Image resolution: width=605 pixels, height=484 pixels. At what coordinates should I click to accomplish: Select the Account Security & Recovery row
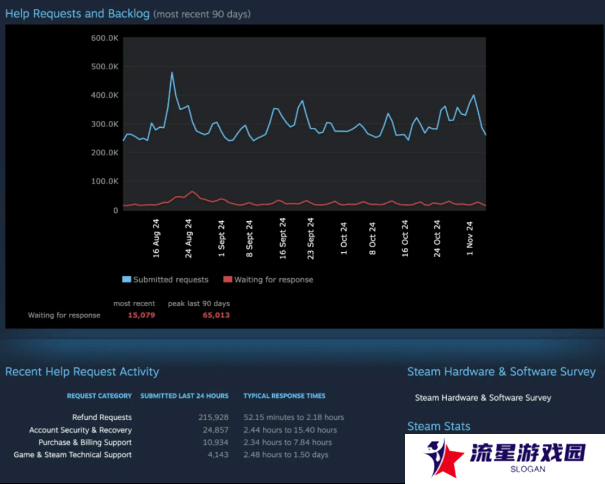pos(80,430)
